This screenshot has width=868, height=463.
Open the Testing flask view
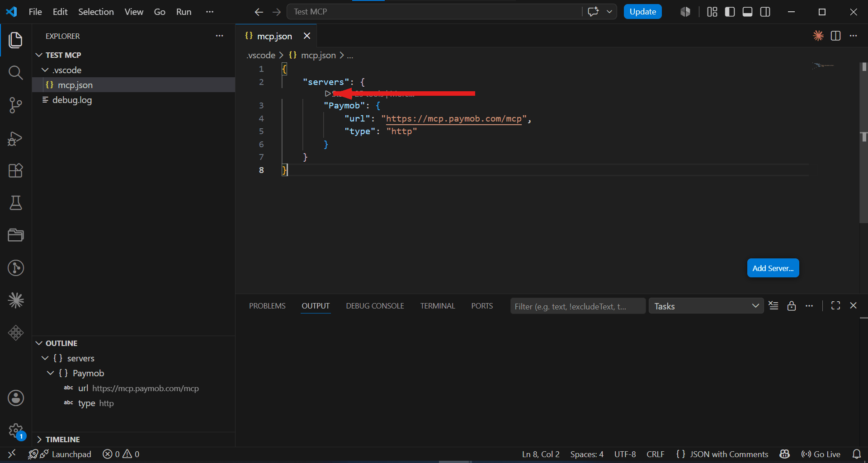(x=16, y=203)
